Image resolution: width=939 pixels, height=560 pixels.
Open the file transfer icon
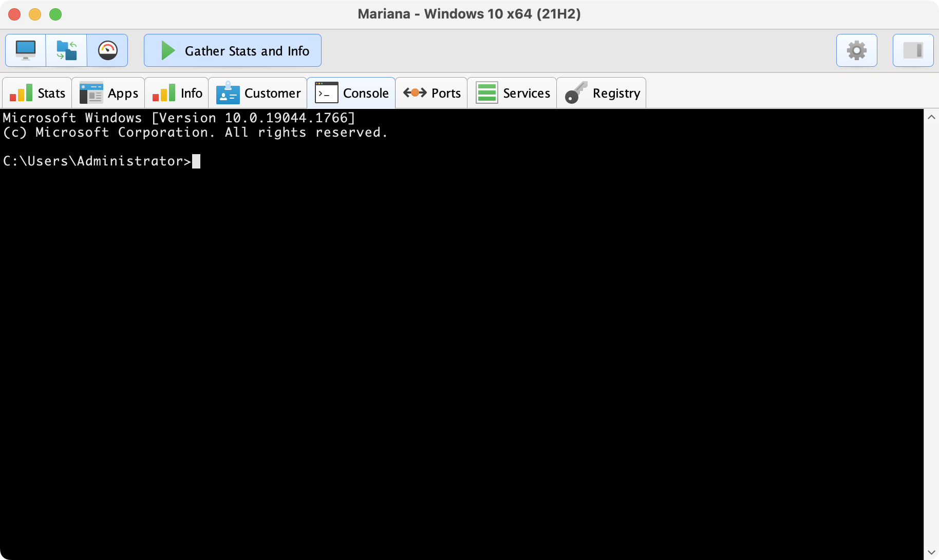pos(67,50)
